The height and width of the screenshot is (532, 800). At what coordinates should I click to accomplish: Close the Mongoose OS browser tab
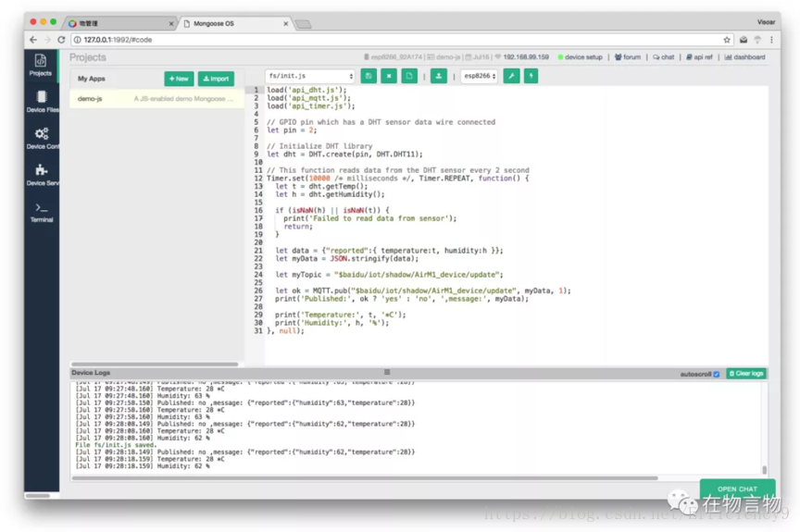pos(286,24)
